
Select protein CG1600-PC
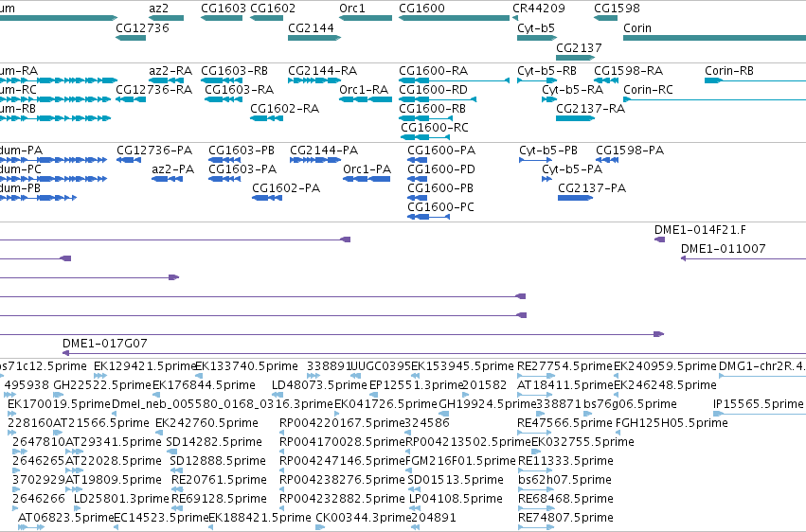coord(429,217)
